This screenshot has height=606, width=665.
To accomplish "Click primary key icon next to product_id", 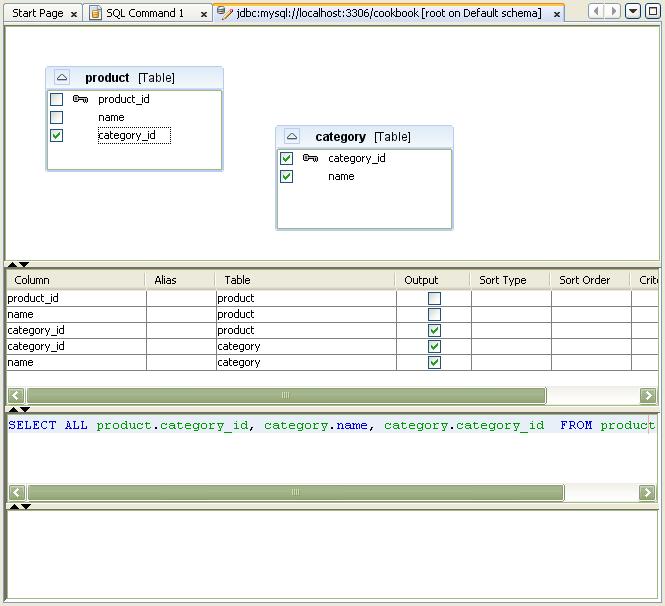I will [80, 99].
